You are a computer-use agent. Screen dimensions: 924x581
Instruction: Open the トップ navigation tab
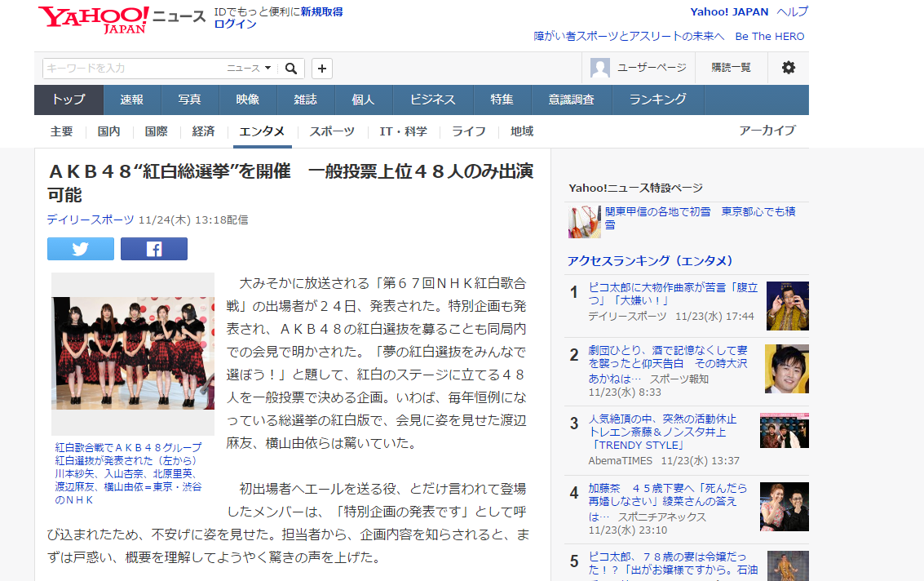(69, 100)
